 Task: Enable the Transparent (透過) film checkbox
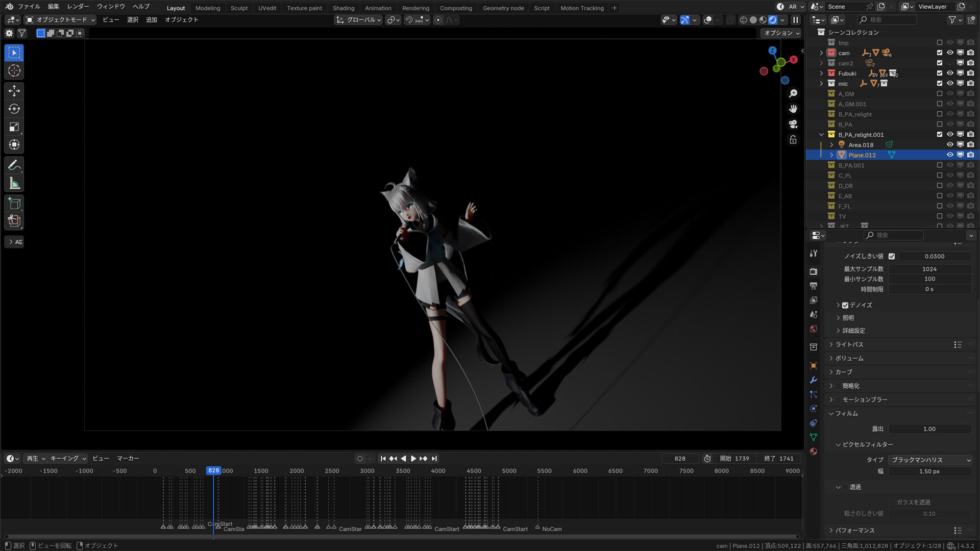point(845,487)
